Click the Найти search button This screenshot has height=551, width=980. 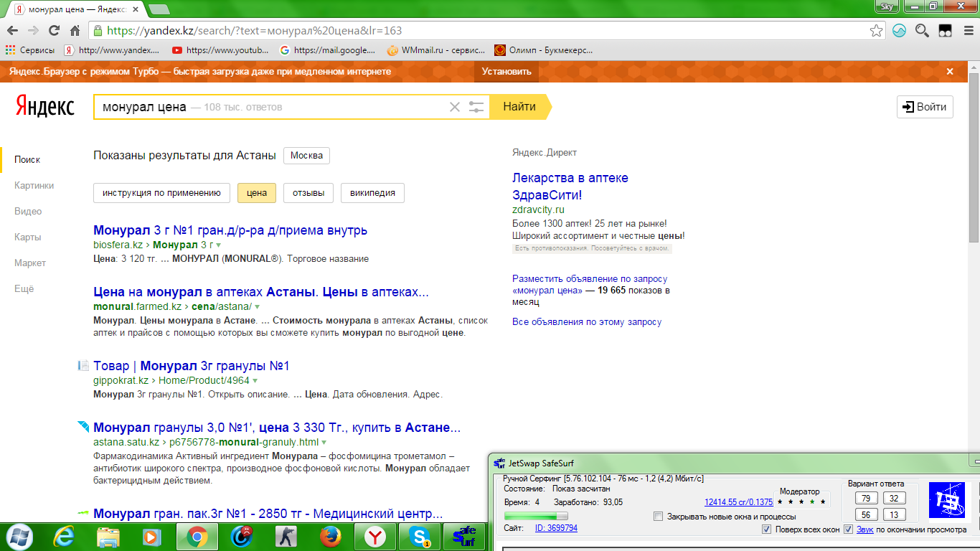coord(519,106)
